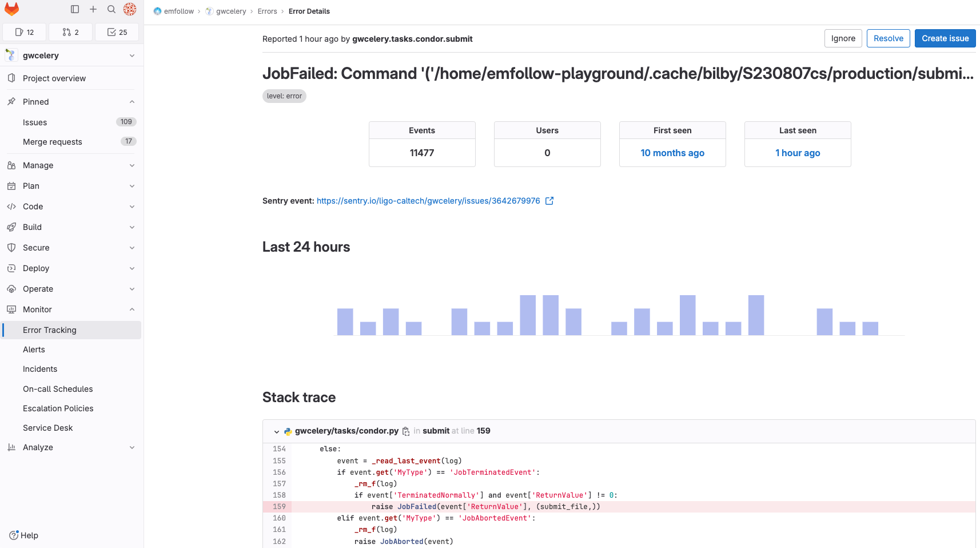Open Service Desk page

tap(71, 428)
